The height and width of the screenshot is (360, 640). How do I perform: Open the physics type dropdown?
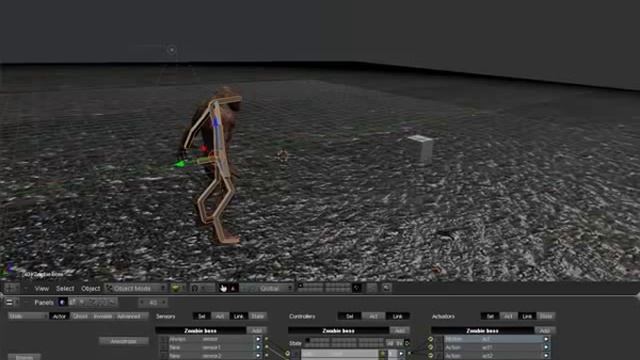coord(28,316)
